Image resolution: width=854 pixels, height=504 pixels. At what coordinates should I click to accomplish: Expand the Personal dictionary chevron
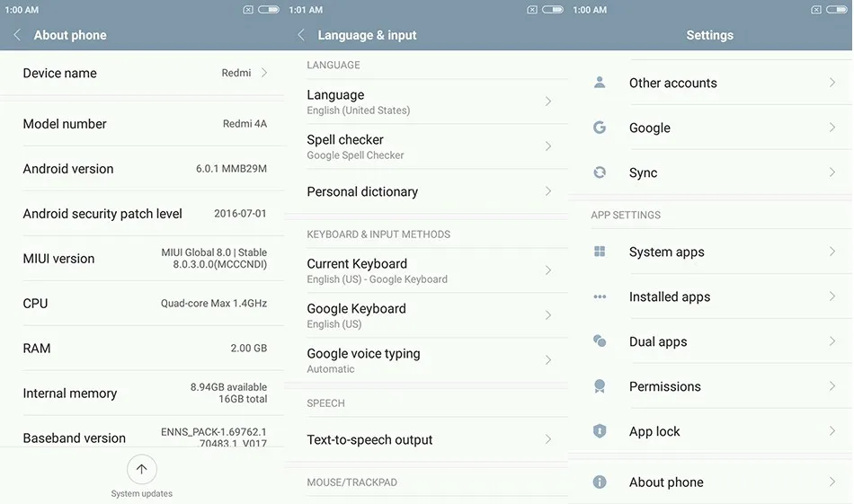tap(548, 191)
